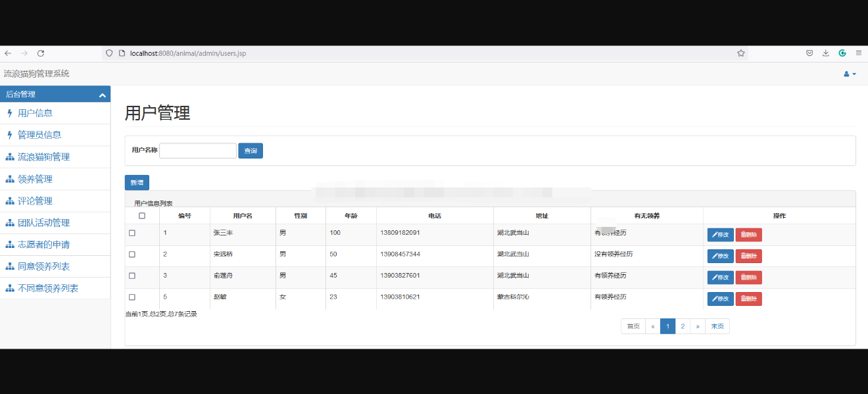
Task: Toggle the select-all header checkbox
Action: pyautogui.click(x=142, y=216)
